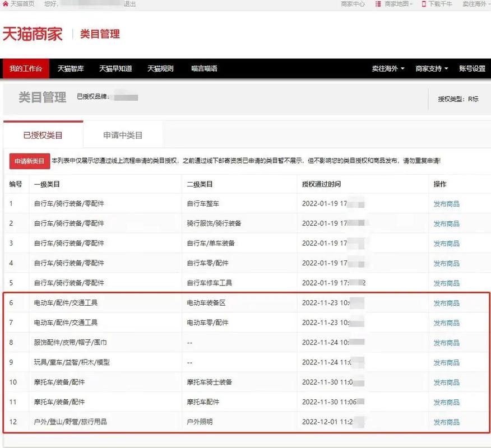Screen dimensions: 491x448
Task: Click 发布商品 for 自行车修车工具 row
Action: 447,283
